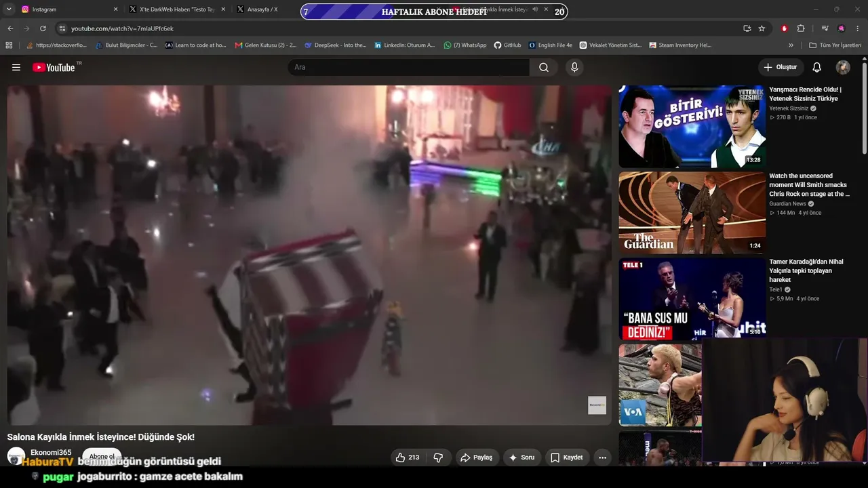The width and height of the screenshot is (868, 488).
Task: Subscribe with the Abone ol button
Action: coord(102,456)
